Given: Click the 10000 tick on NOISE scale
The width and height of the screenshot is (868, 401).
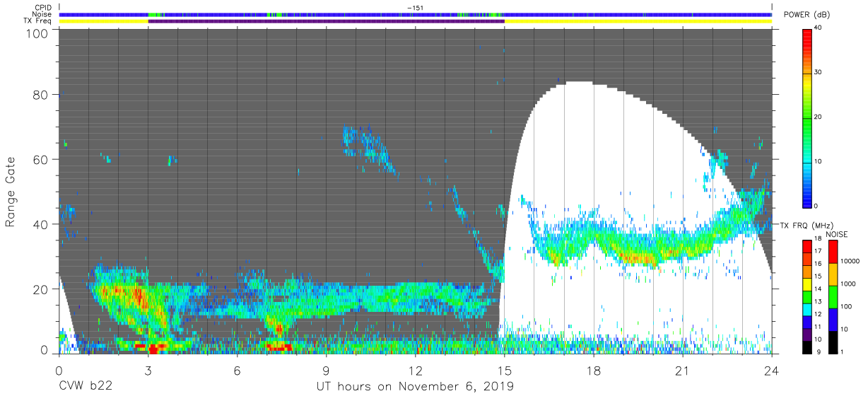Looking at the screenshot, I should click(850, 262).
